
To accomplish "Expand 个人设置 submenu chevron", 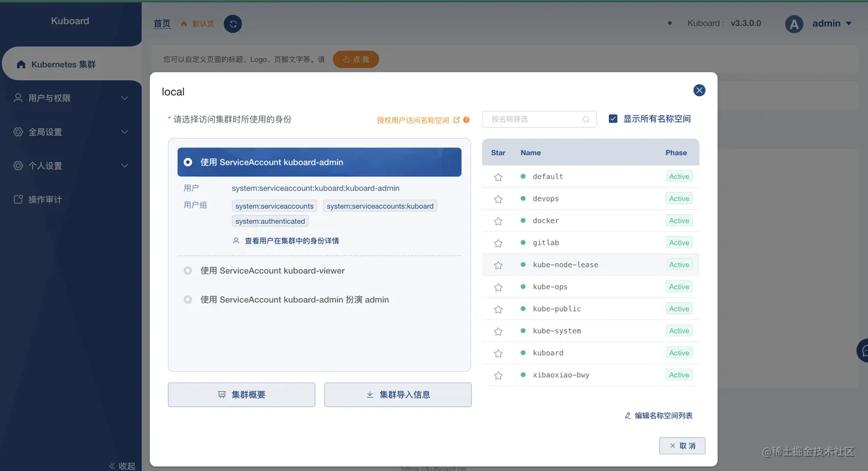I will (125, 166).
